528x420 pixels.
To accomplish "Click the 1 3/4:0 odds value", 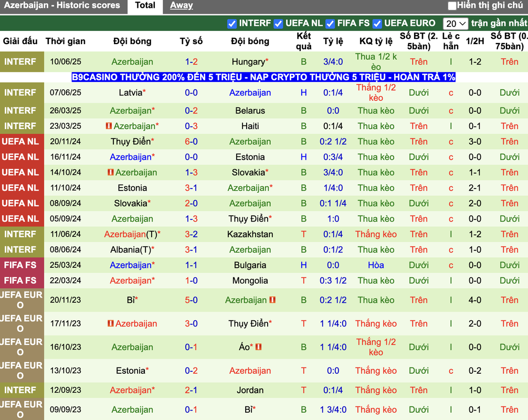I will pyautogui.click(x=333, y=409).
